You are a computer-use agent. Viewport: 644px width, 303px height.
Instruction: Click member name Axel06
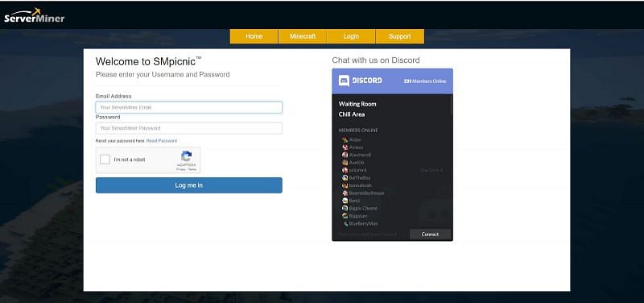coord(357,163)
